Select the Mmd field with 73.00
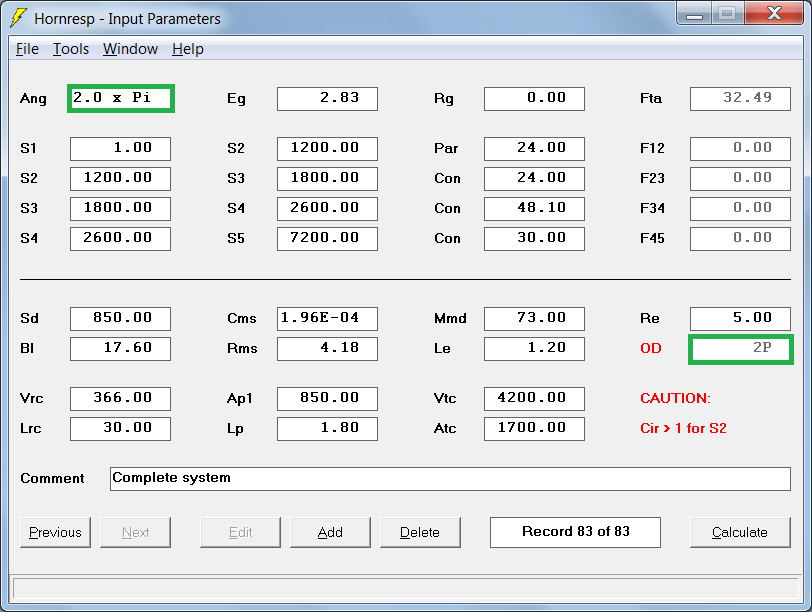This screenshot has width=812, height=612. [x=534, y=318]
